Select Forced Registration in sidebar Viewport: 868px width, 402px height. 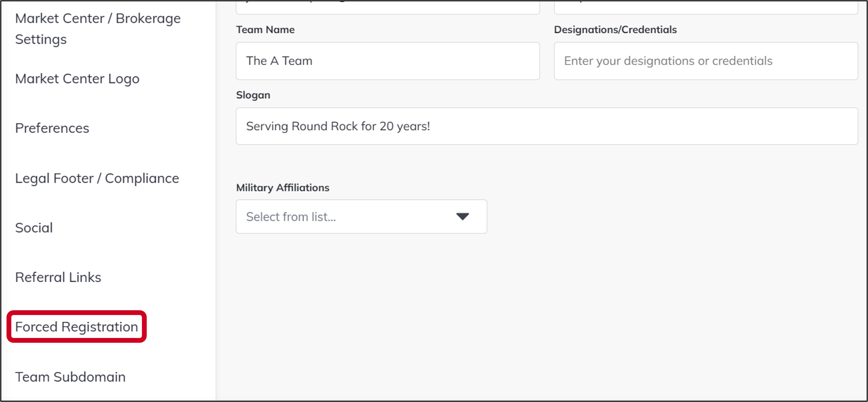[x=76, y=327]
